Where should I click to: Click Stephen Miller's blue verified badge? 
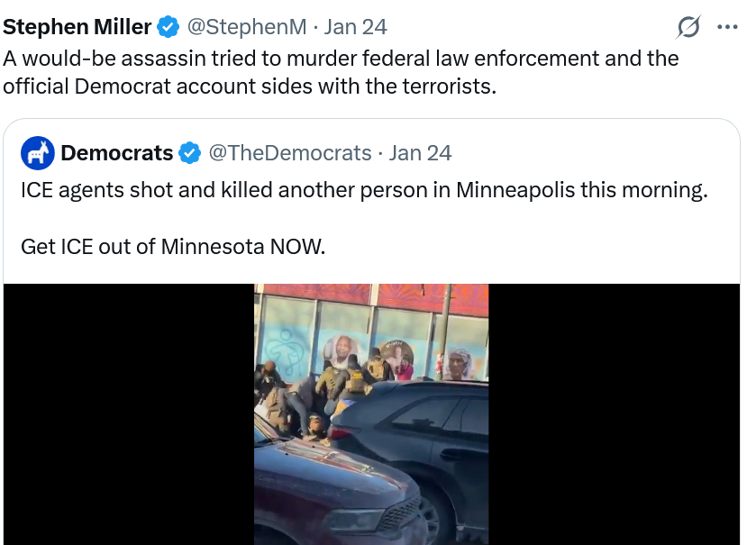(x=168, y=27)
